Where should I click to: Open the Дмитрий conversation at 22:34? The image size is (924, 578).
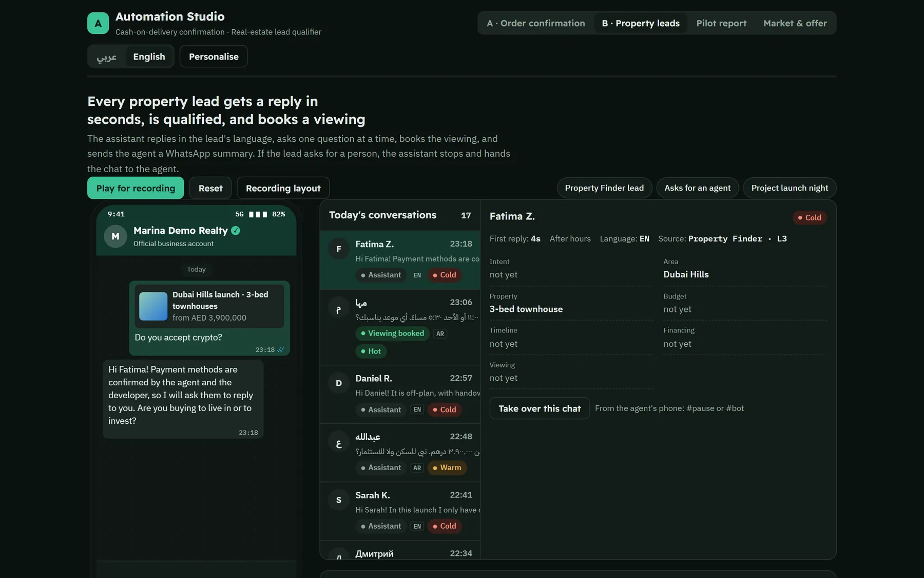(400, 550)
